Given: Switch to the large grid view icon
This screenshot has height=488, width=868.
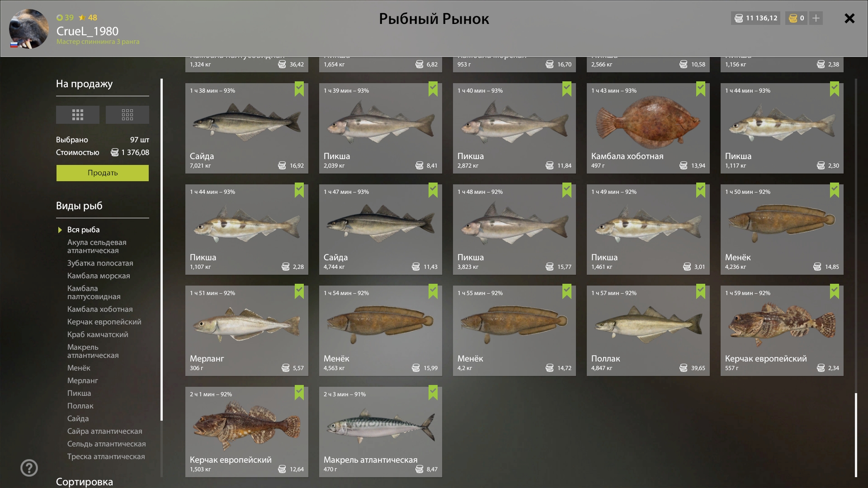Looking at the screenshot, I should [x=78, y=115].
